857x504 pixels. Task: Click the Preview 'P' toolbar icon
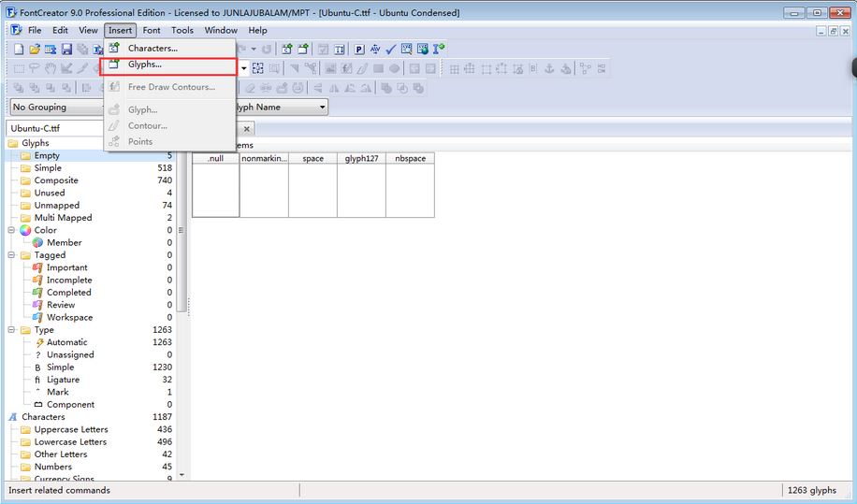tap(358, 50)
